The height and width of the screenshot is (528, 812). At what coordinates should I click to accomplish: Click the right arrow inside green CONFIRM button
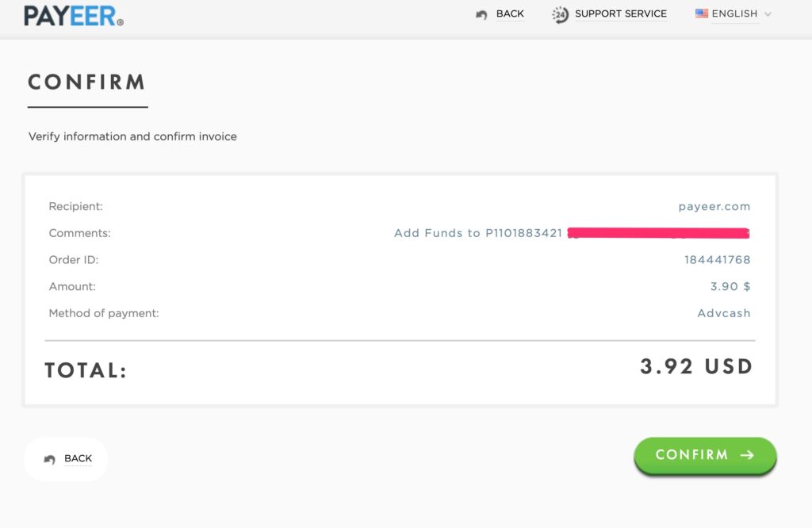coord(747,455)
